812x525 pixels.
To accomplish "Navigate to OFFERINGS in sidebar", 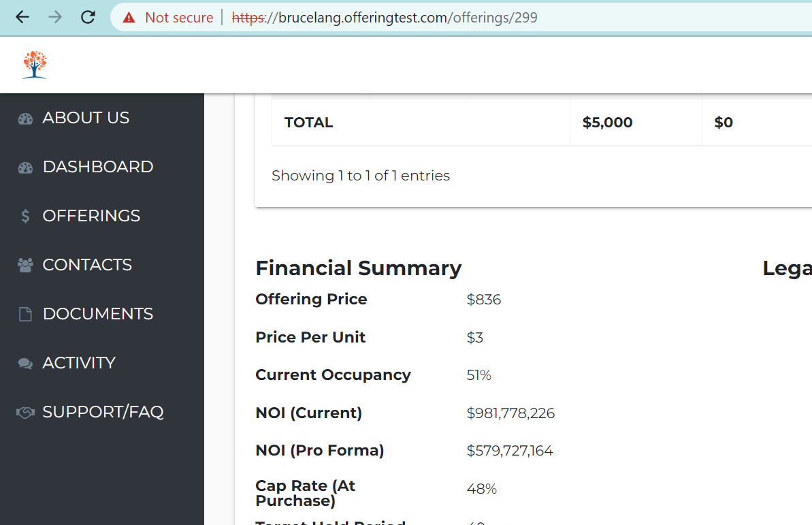I will (x=91, y=216).
